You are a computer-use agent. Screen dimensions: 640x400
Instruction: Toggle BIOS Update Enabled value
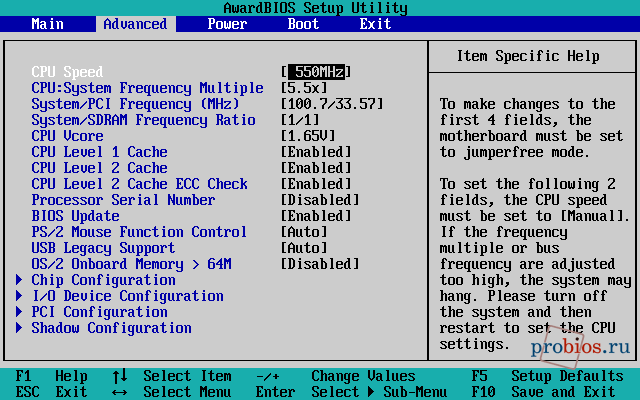coord(316,216)
